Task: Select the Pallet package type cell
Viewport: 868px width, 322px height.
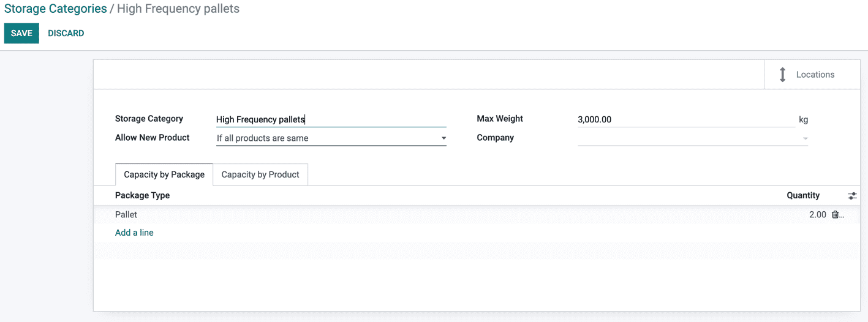Action: click(x=126, y=215)
